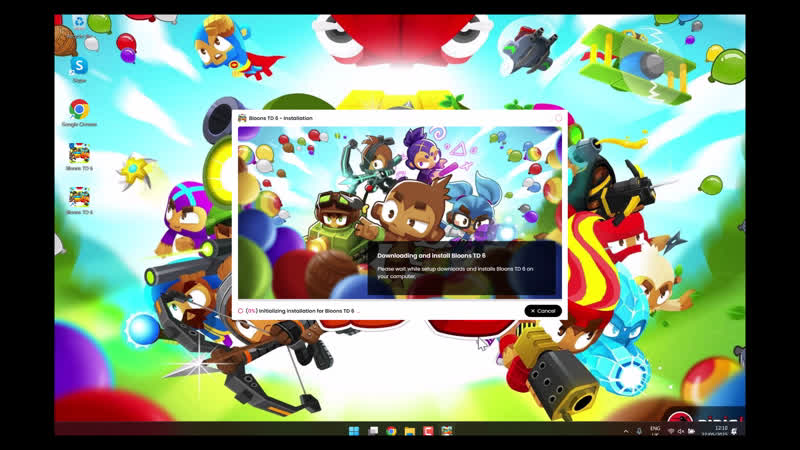
Task: Click the battery status tray icon
Action: tap(691, 432)
